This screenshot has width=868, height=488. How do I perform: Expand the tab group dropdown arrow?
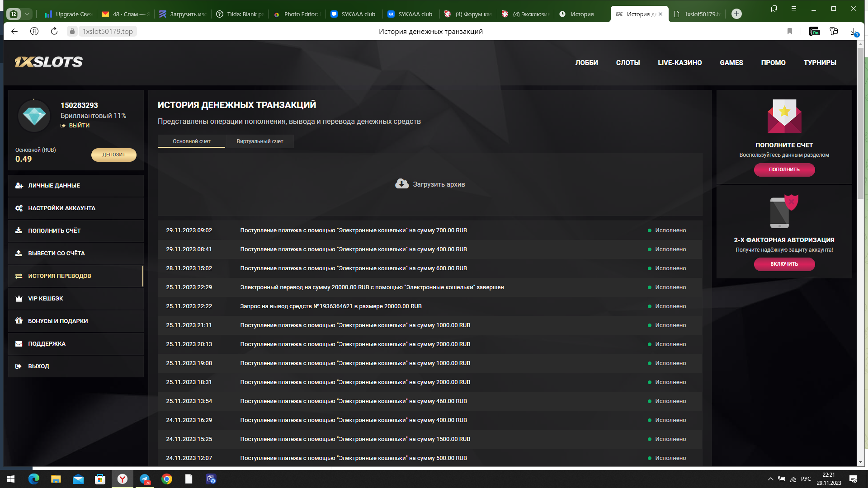click(27, 14)
